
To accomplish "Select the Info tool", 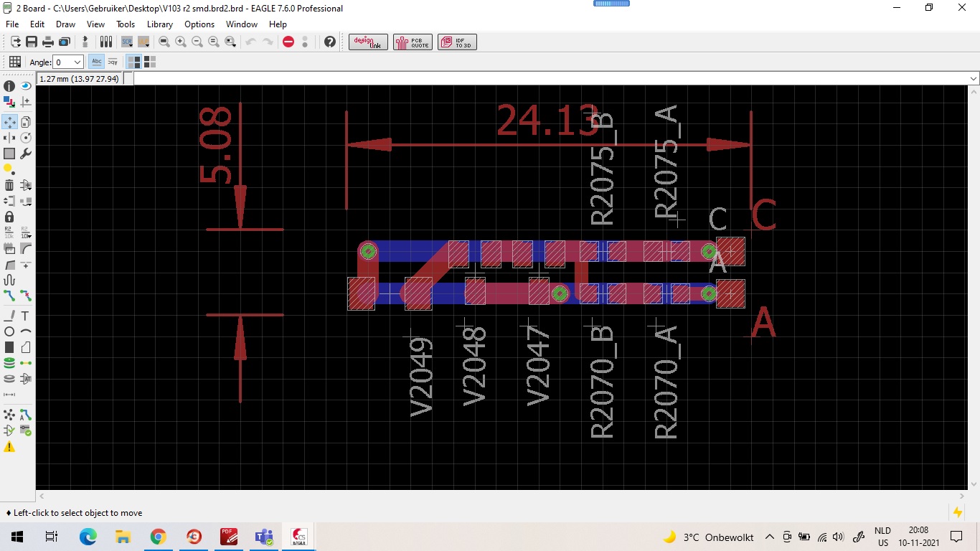I will click(9, 86).
